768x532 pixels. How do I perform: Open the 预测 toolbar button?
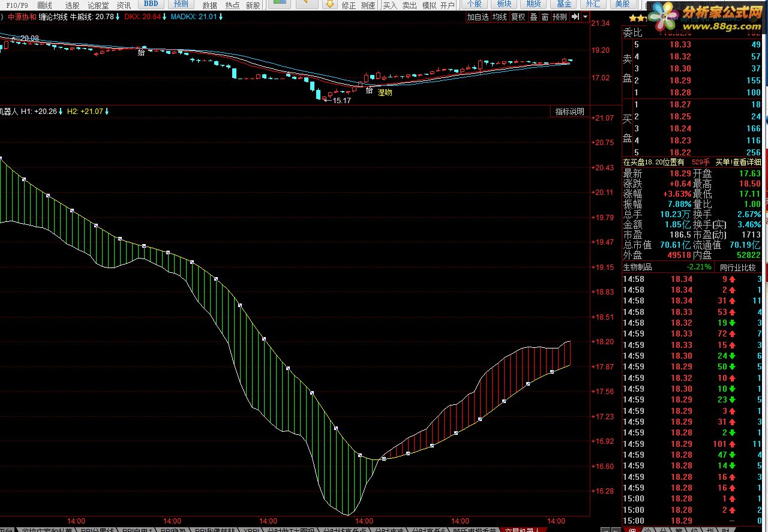pyautogui.click(x=181, y=4)
